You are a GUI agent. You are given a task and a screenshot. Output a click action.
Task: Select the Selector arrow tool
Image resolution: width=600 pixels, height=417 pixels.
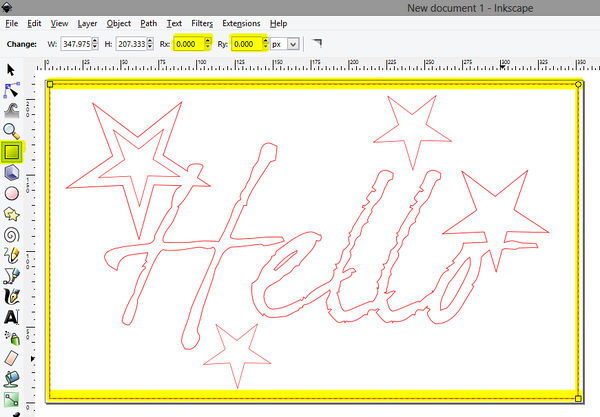point(12,70)
